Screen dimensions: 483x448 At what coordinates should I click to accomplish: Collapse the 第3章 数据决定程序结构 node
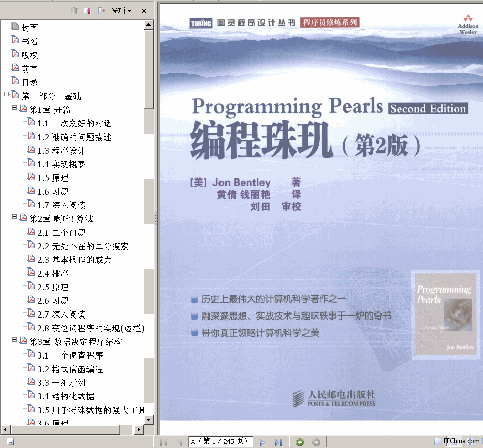14,340
